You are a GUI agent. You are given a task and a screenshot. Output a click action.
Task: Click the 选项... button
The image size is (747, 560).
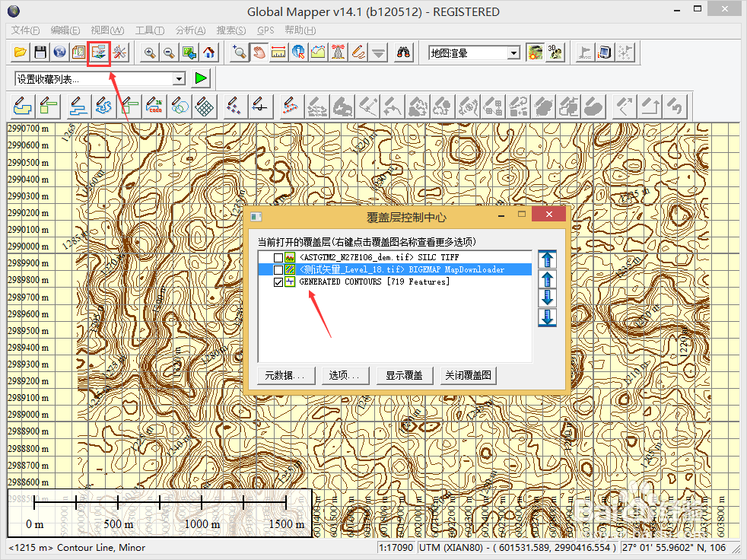345,376
